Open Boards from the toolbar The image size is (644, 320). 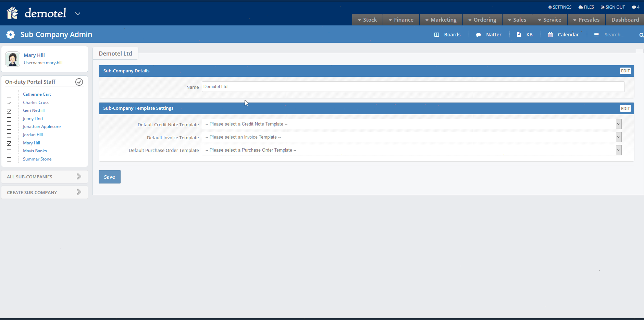pyautogui.click(x=447, y=35)
